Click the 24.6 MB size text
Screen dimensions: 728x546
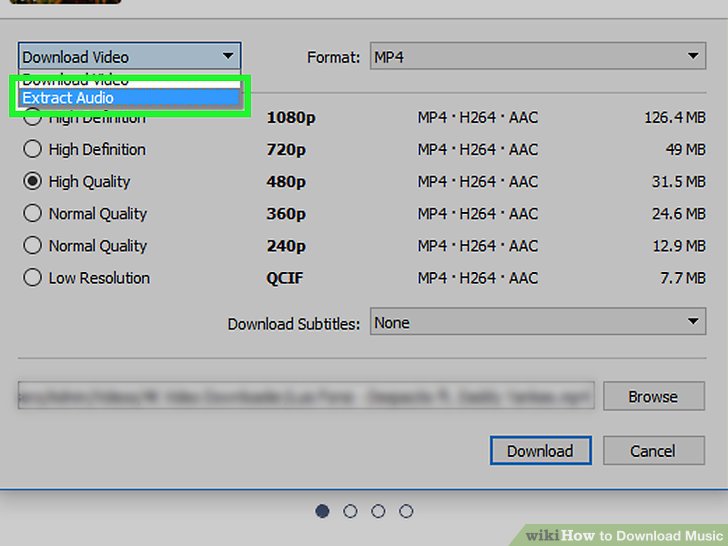click(678, 214)
